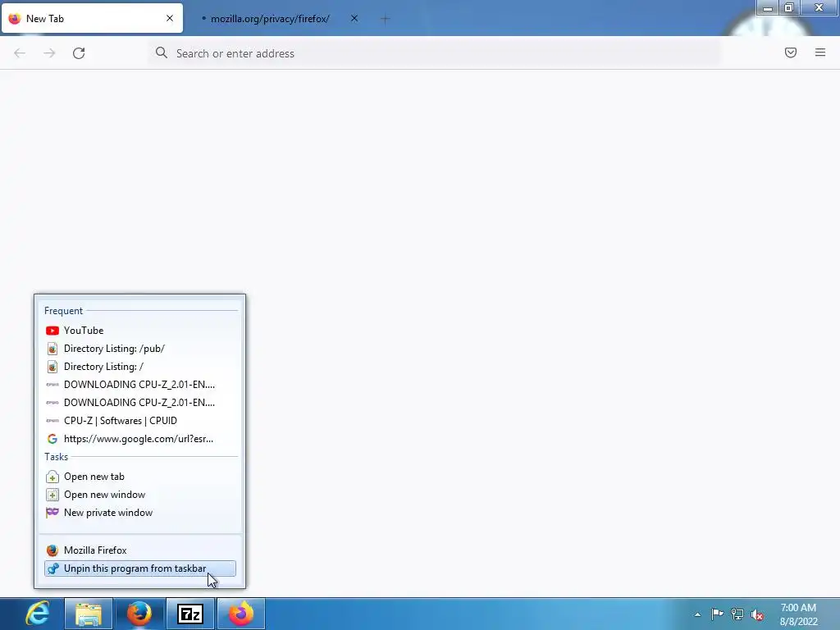Open the Action Center flag icon
This screenshot has height=630, width=840.
[x=717, y=614]
